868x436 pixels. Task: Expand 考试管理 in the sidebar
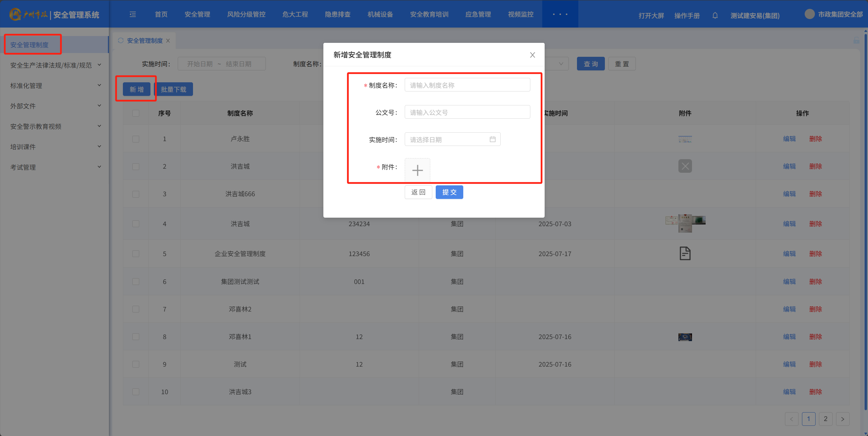(54, 167)
